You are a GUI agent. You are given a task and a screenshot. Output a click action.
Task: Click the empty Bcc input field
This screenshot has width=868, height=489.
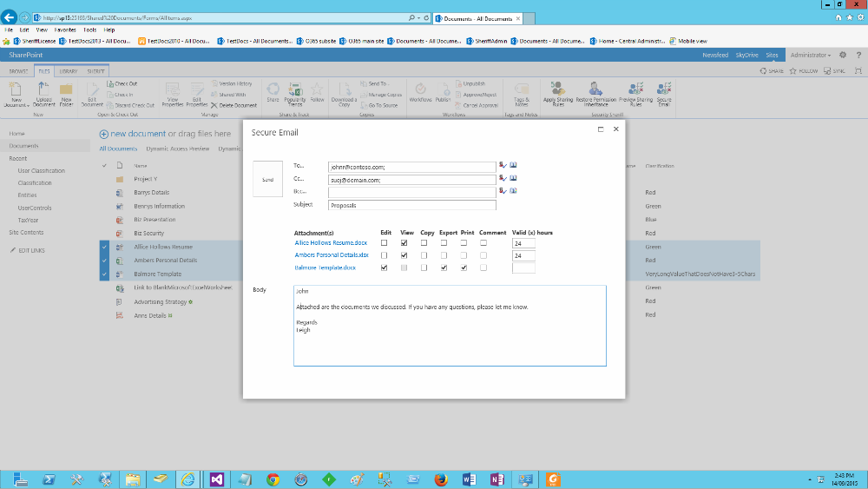tap(411, 192)
